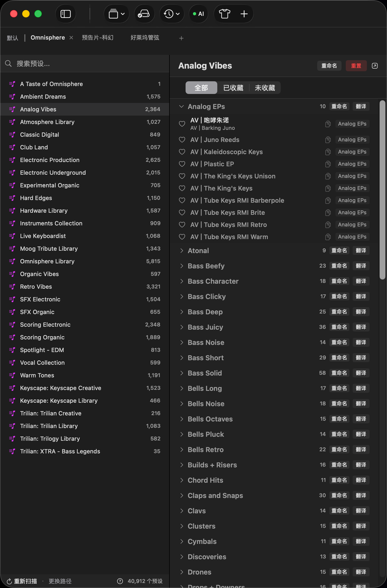The image size is (387, 588).
Task: Favorite The King's Keys Unison heart
Action: (x=182, y=176)
